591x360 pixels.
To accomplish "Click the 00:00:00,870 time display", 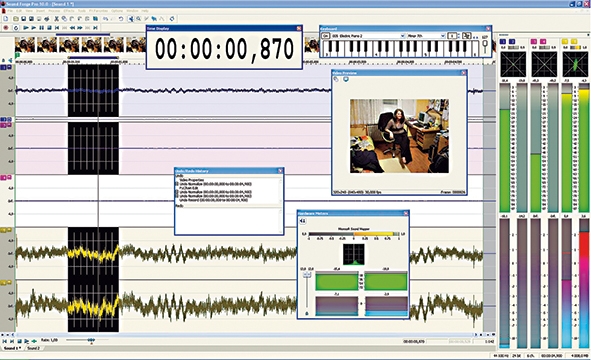I will coord(224,49).
